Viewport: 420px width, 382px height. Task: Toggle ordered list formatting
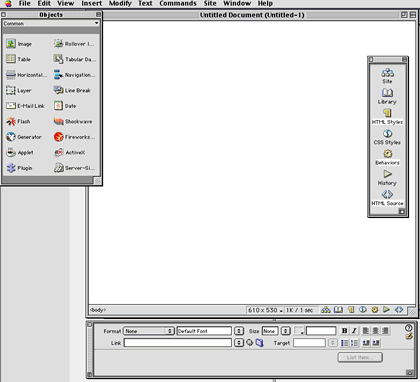(354, 343)
